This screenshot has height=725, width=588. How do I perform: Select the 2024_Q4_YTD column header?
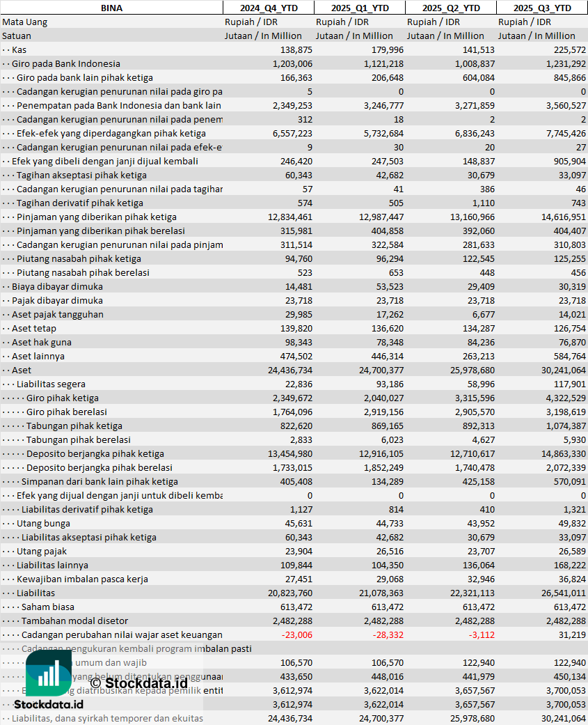tap(269, 8)
